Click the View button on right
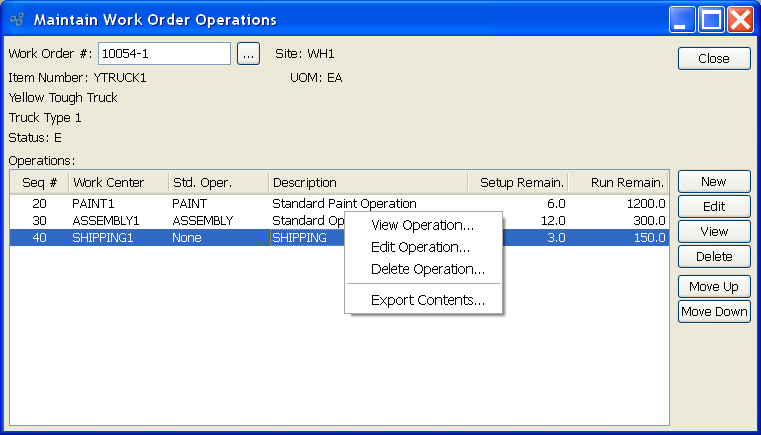The width and height of the screenshot is (761, 435). pos(713,232)
